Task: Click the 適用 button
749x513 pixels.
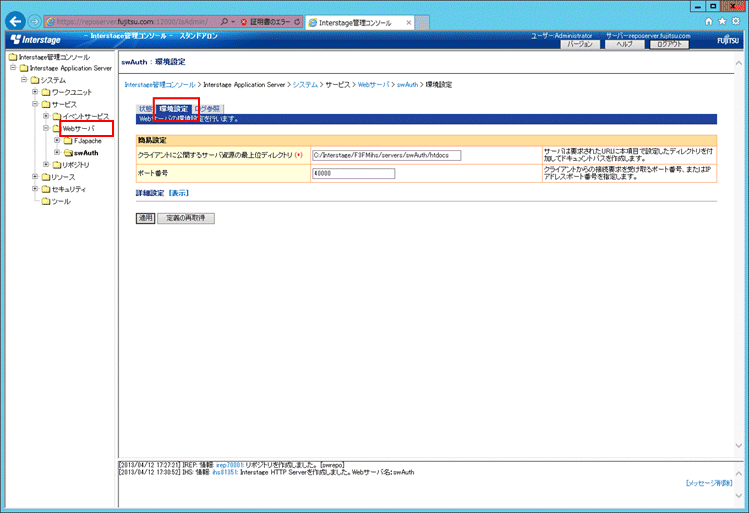Action: (146, 217)
